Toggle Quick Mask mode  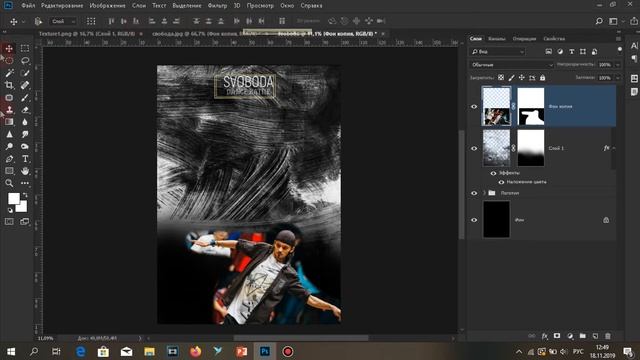click(x=9, y=222)
